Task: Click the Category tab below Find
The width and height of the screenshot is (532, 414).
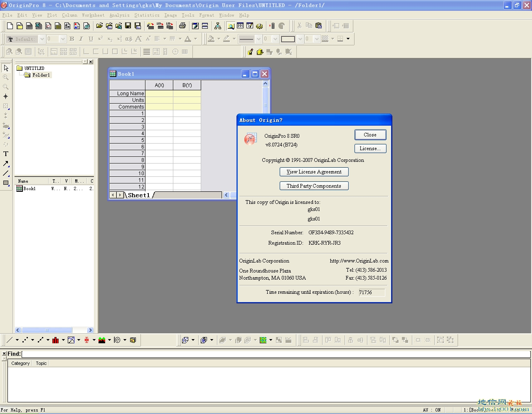Action: pyautogui.click(x=20, y=363)
